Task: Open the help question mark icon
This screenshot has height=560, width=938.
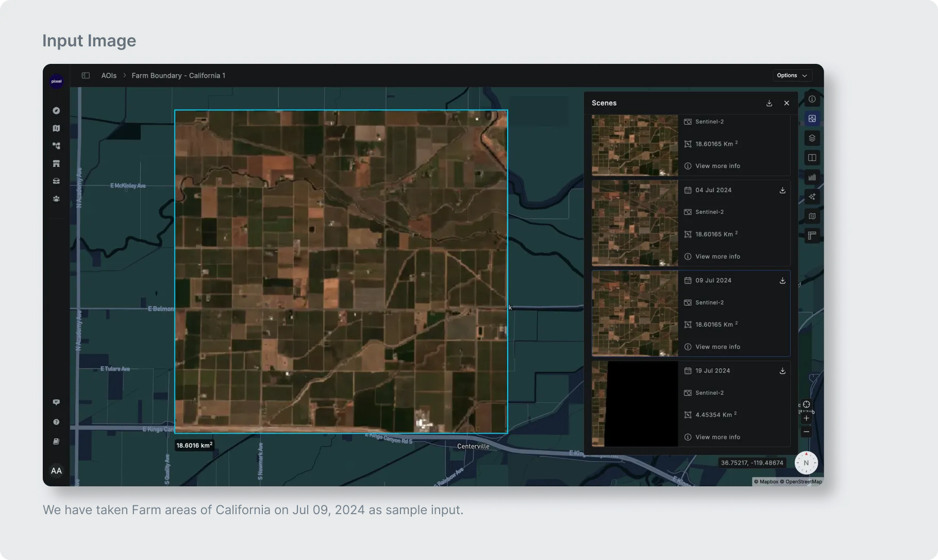Action: click(56, 422)
